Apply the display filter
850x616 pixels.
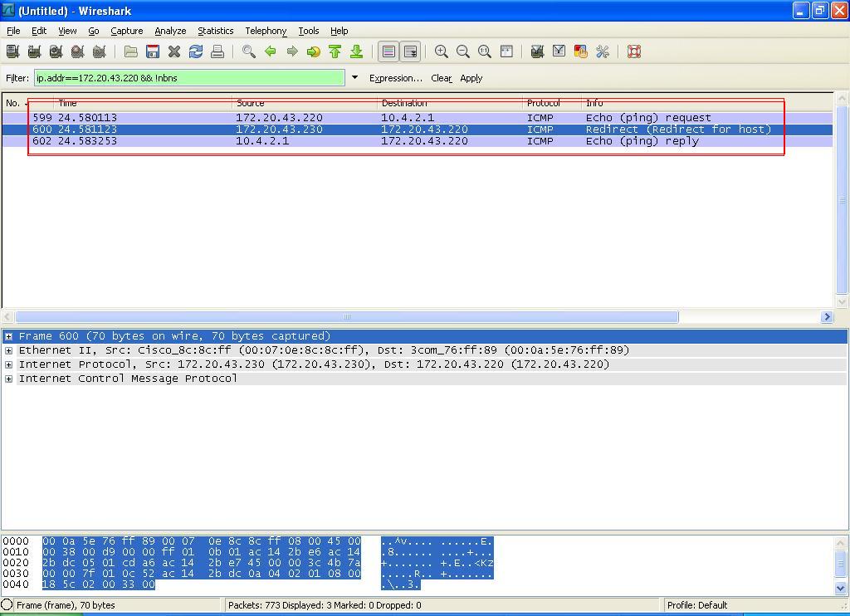click(471, 78)
